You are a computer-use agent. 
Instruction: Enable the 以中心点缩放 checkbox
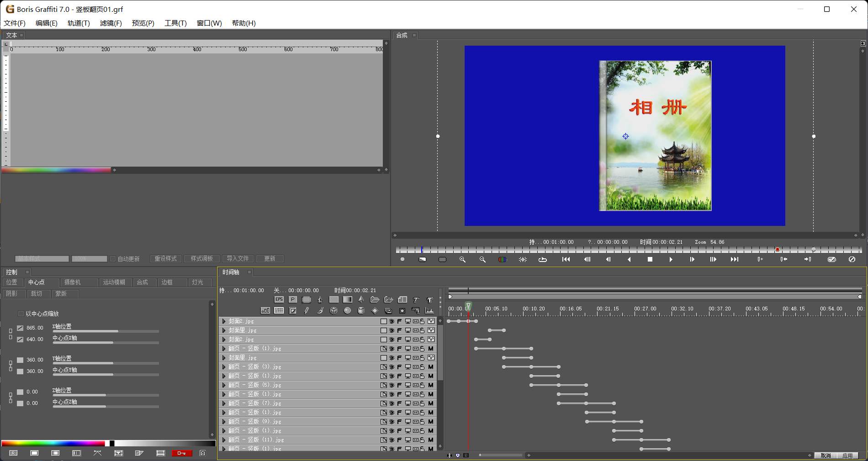pos(21,314)
